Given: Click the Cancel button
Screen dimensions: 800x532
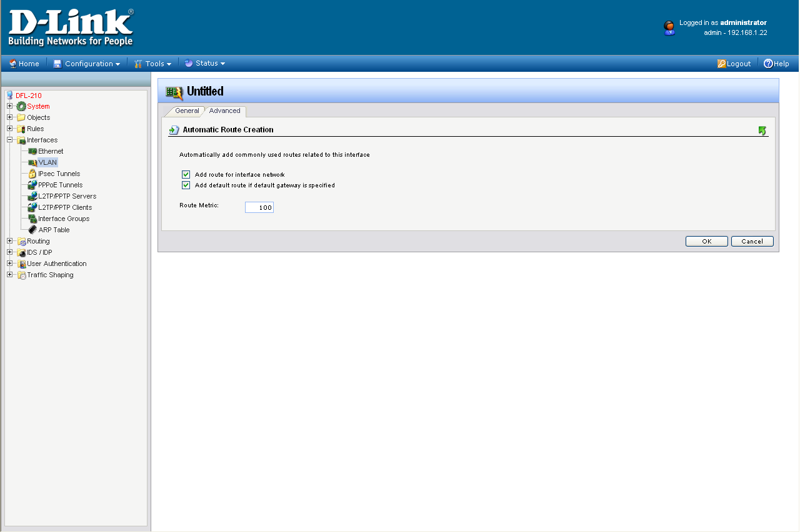Looking at the screenshot, I should (752, 241).
